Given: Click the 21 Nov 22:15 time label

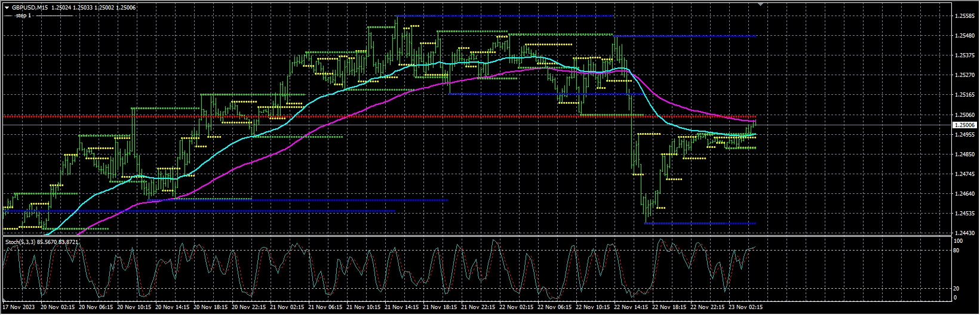Looking at the screenshot, I should pyautogui.click(x=480, y=308).
